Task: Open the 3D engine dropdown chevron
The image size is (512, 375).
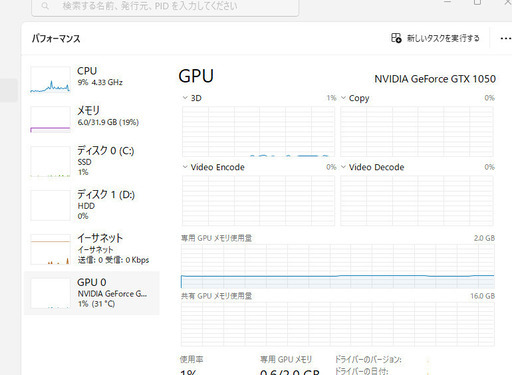Action: [x=185, y=98]
